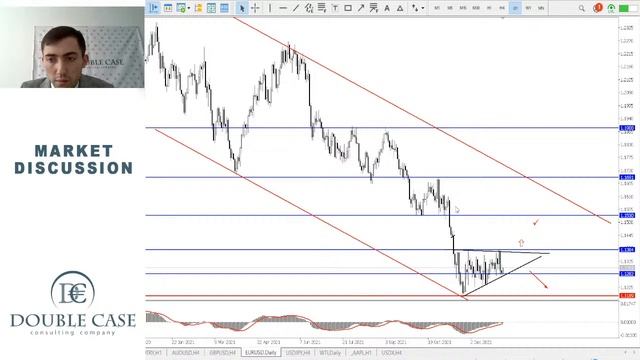Screen dimensions: 640x360
Task: Click the green circular arrow toolbar icon
Action: click(611, 8)
